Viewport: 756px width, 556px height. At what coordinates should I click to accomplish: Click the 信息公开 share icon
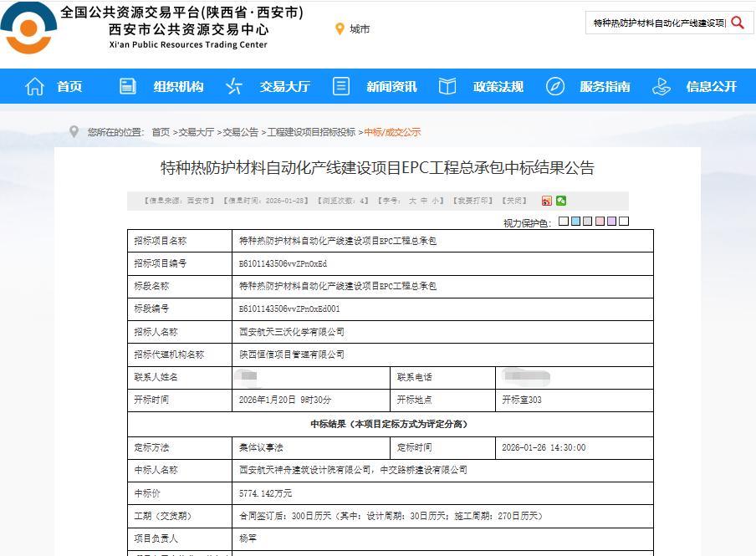(x=661, y=85)
